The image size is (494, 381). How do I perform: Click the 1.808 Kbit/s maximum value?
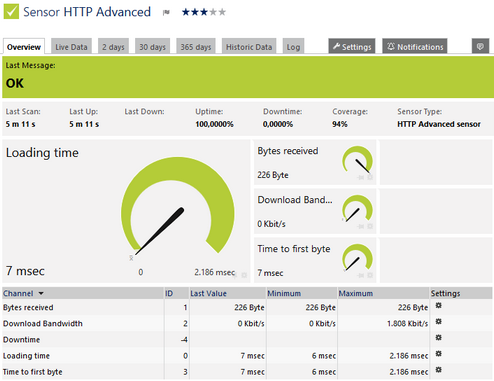click(407, 323)
